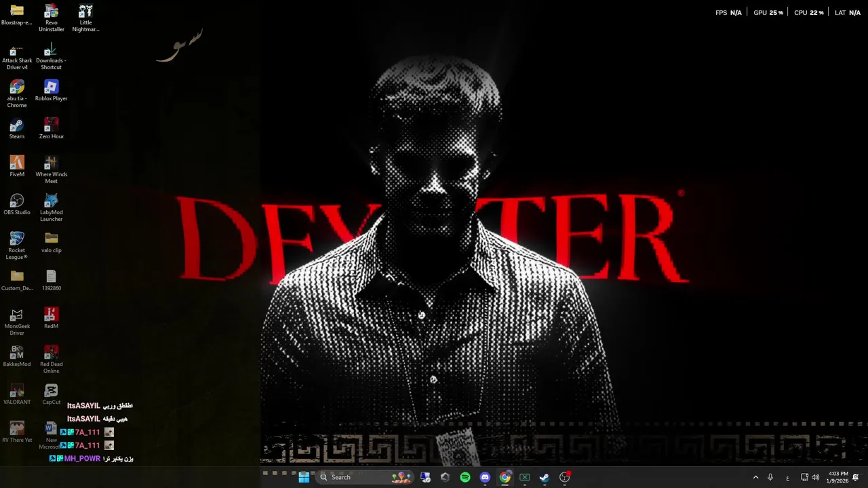Click the first ItsASAYIL chat message
The width and height of the screenshot is (868, 488).
[x=100, y=405]
